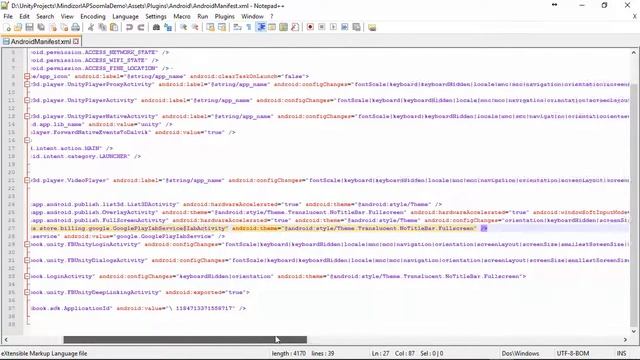Open the Language menu
This screenshot has width=640, height=360.
[125, 16]
